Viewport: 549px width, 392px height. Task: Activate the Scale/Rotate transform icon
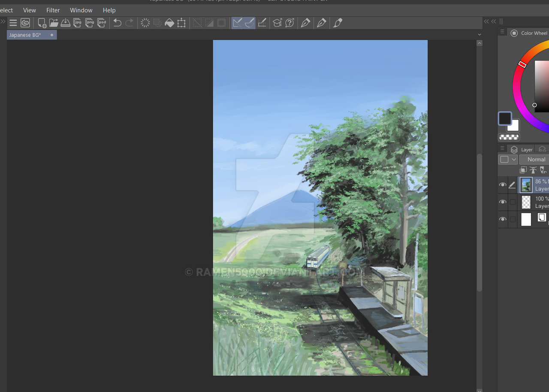pos(181,23)
